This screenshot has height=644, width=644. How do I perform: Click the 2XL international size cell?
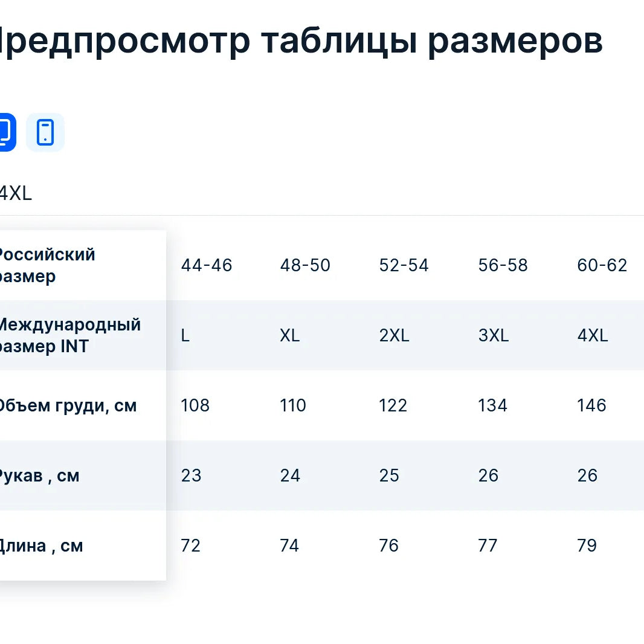point(394,335)
